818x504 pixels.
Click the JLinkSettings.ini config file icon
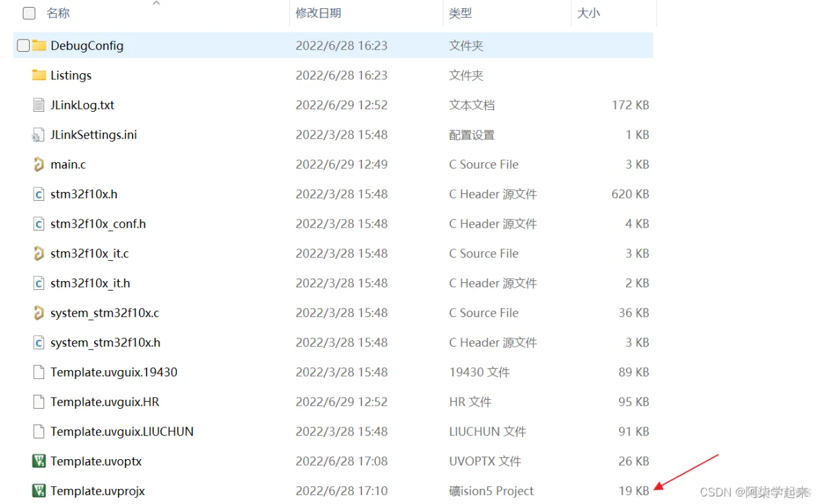point(38,135)
